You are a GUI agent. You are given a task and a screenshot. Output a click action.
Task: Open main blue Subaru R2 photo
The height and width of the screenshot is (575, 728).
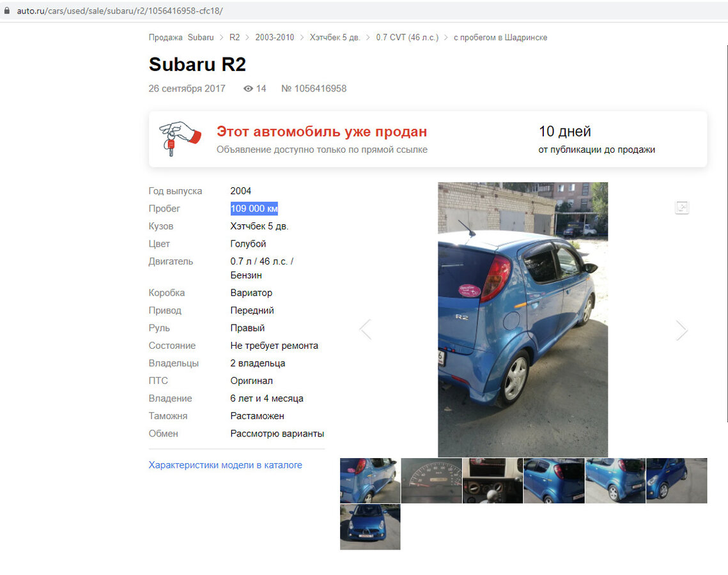(x=523, y=319)
